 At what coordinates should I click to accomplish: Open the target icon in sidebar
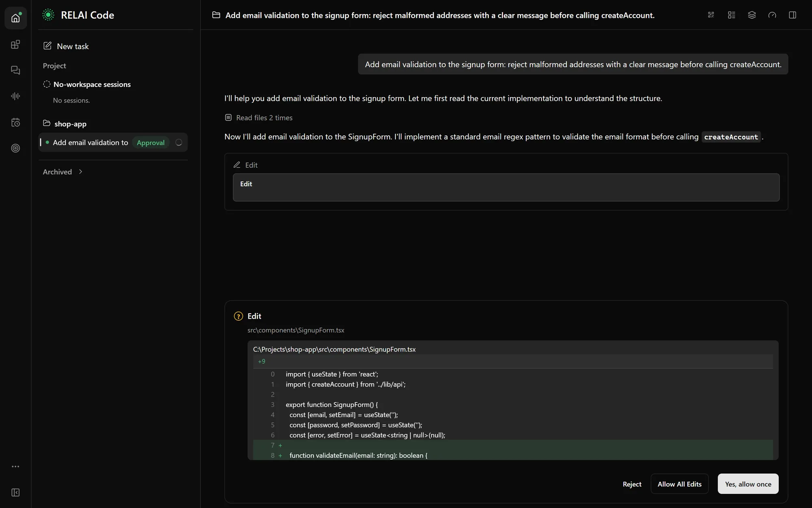[15, 148]
